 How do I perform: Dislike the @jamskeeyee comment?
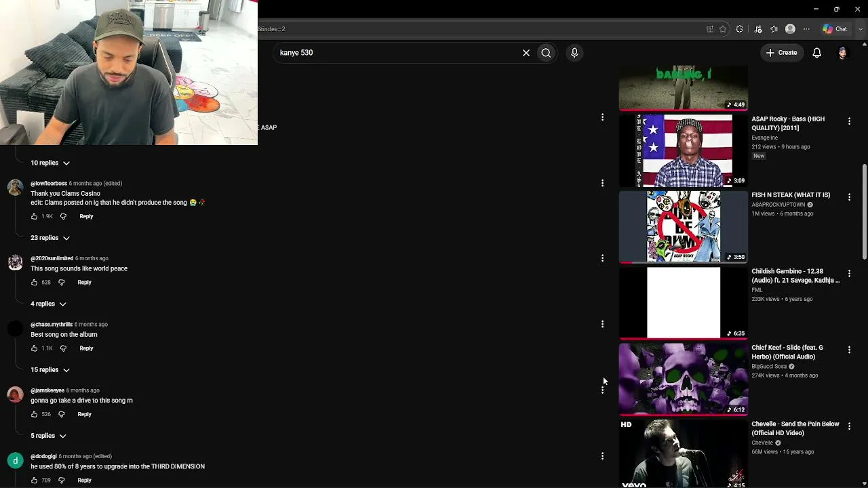pos(61,414)
